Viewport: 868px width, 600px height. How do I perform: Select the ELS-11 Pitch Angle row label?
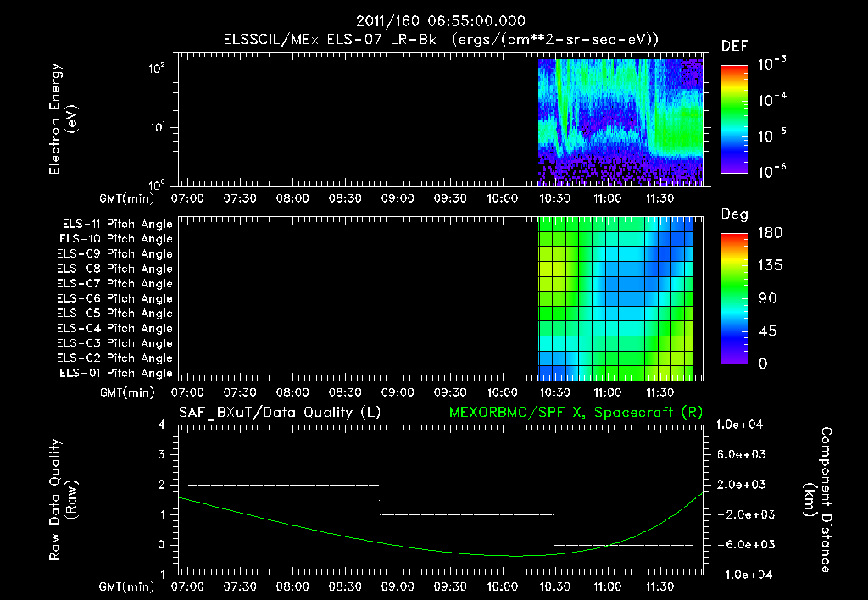click(117, 225)
